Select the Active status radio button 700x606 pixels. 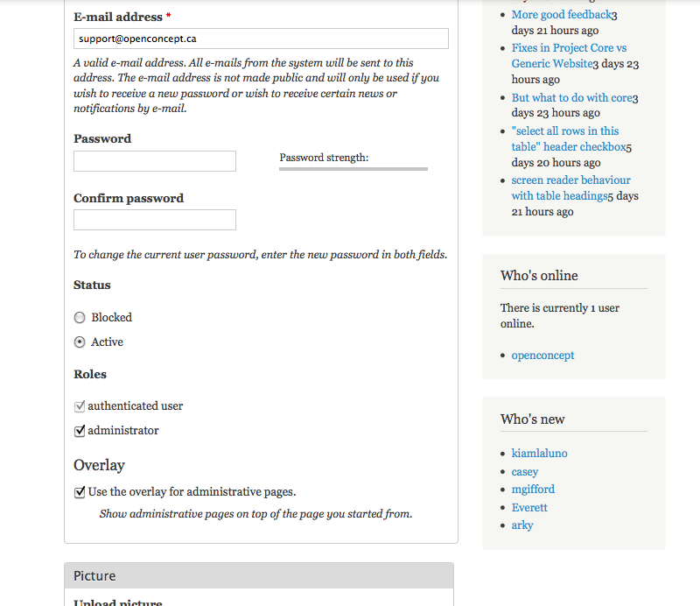pyautogui.click(x=80, y=342)
